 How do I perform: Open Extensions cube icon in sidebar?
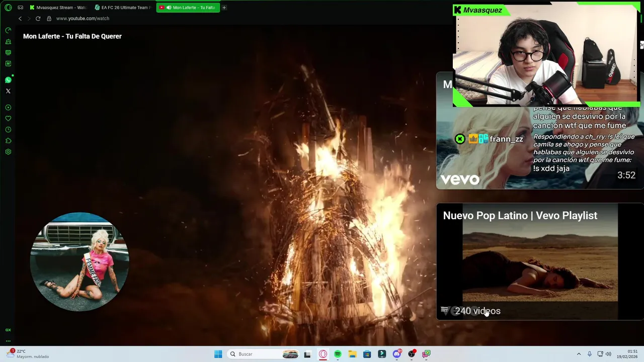click(8, 141)
